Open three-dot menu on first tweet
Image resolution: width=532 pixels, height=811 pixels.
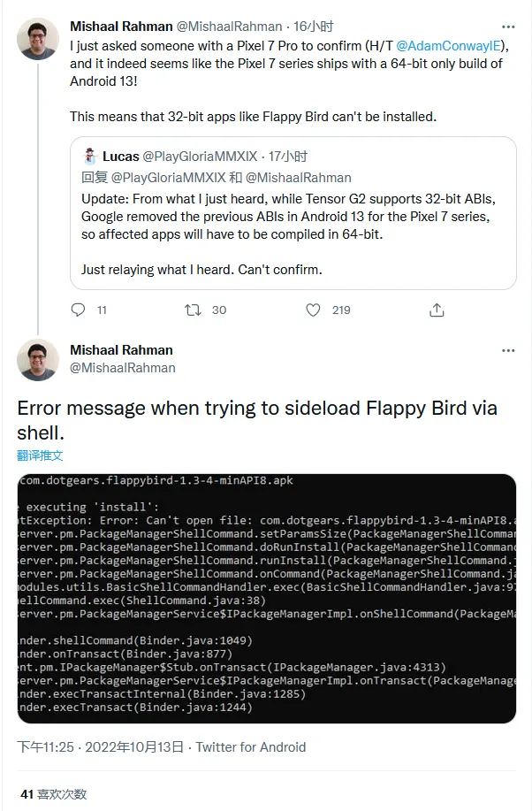click(508, 27)
